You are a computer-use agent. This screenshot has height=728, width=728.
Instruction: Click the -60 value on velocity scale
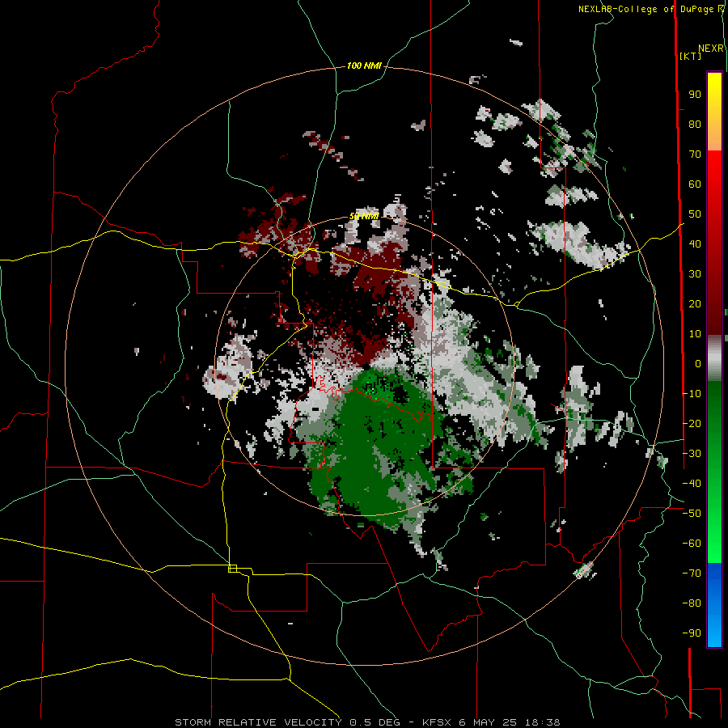click(692, 544)
